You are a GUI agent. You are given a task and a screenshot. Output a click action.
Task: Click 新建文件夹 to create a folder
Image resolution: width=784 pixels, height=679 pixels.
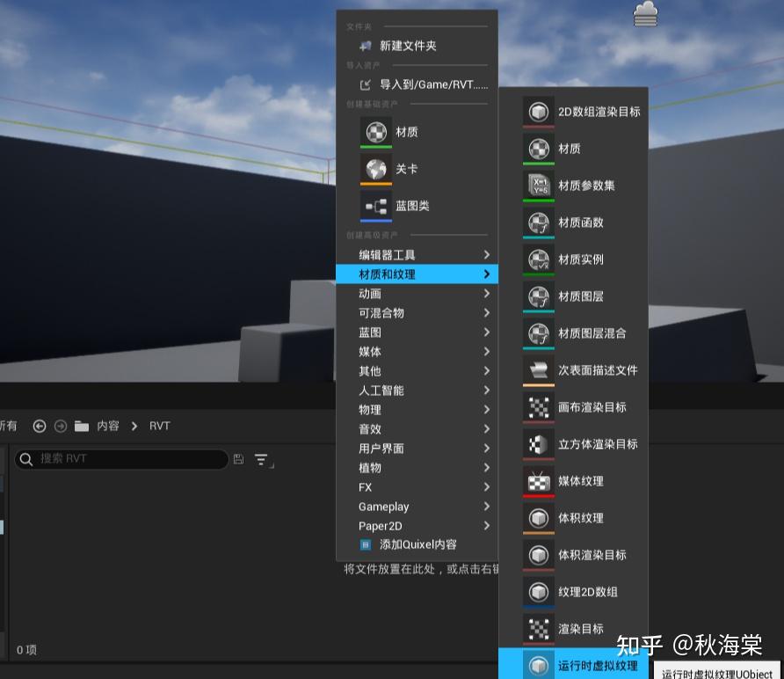pyautogui.click(x=406, y=46)
